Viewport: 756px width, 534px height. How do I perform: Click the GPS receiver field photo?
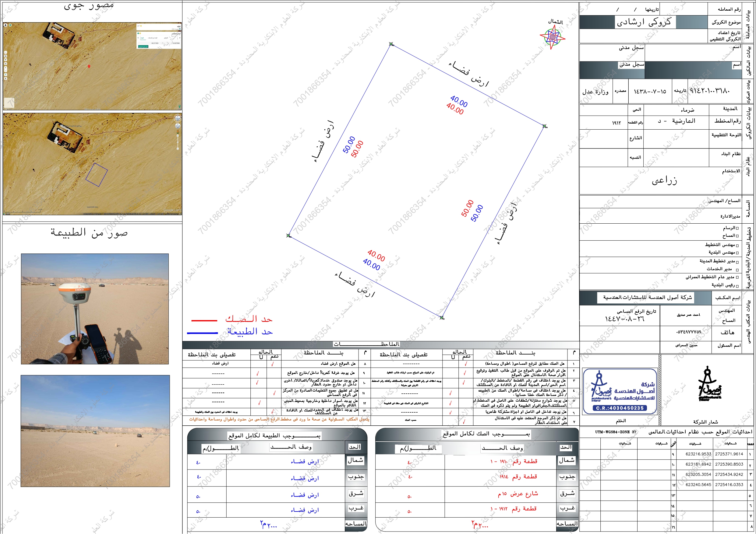[95, 309]
